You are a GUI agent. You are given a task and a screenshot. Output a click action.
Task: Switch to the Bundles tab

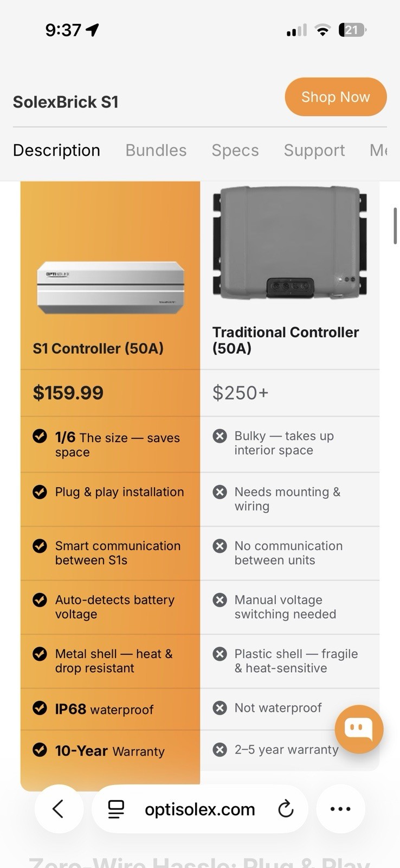pos(156,150)
